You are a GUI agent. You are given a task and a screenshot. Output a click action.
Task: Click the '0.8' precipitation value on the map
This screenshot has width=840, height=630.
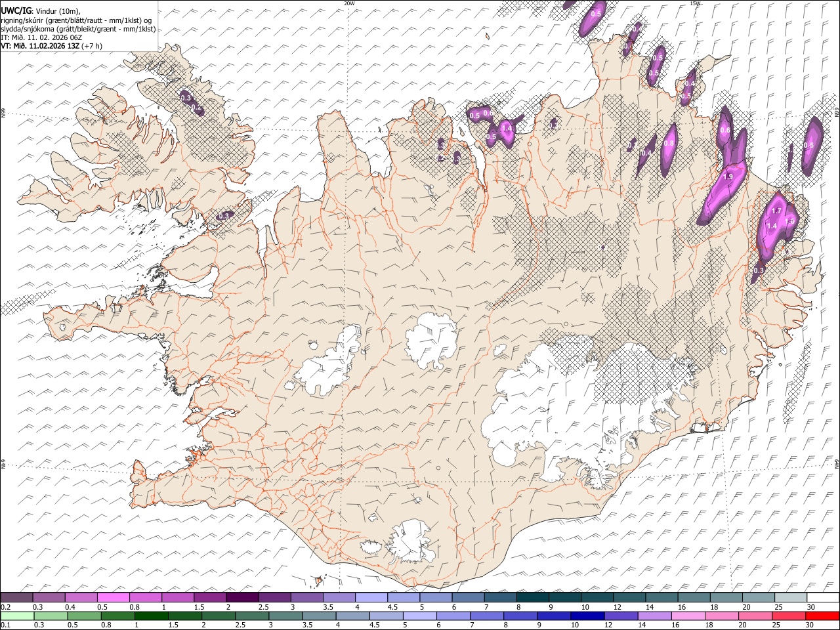click(669, 143)
